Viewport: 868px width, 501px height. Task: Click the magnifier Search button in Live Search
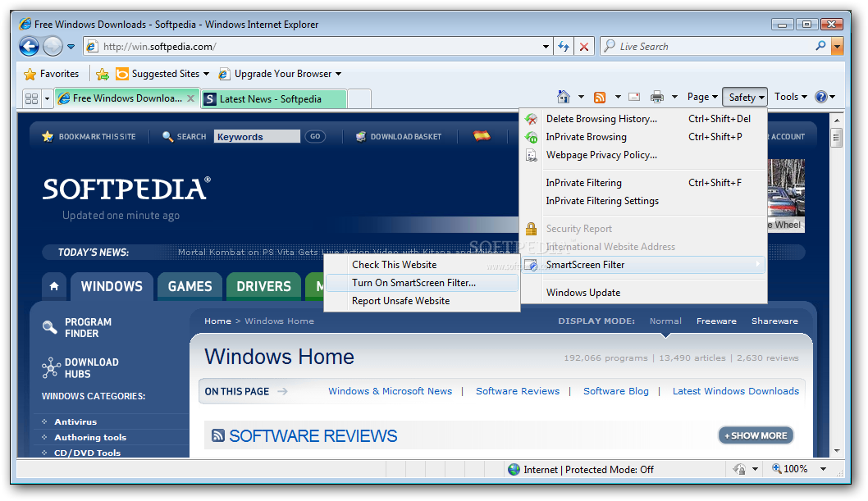tap(820, 46)
